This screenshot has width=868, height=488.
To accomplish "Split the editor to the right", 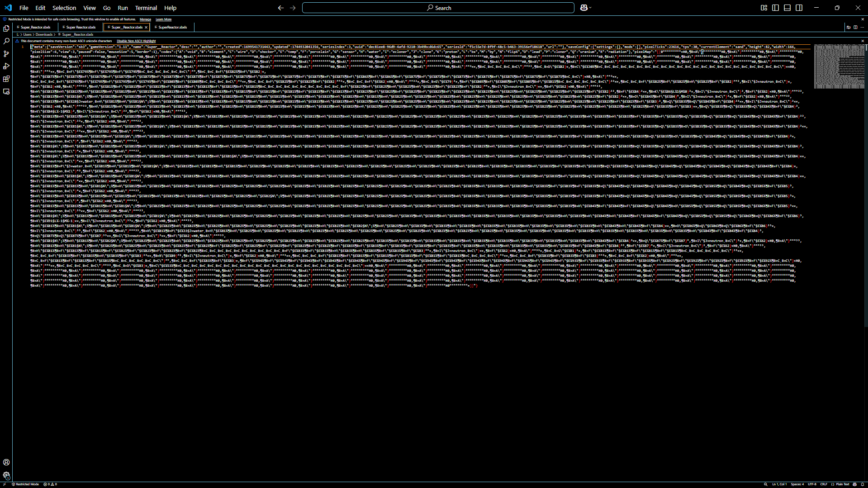I will pyautogui.click(x=855, y=27).
